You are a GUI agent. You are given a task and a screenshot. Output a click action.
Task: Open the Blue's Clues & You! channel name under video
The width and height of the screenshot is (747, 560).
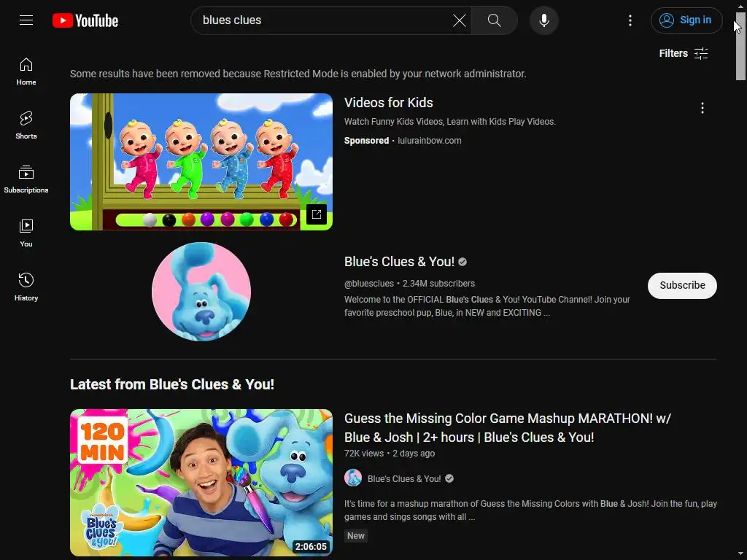(x=404, y=479)
